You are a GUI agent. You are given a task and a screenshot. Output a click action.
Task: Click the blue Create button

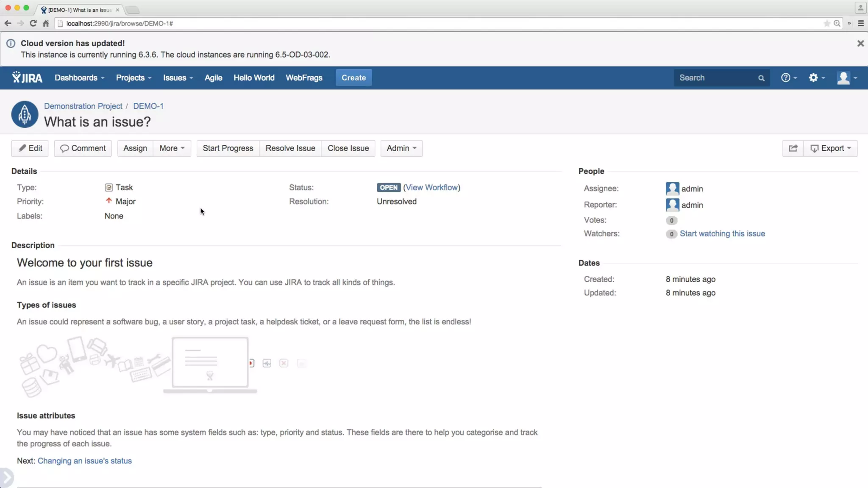pos(353,78)
